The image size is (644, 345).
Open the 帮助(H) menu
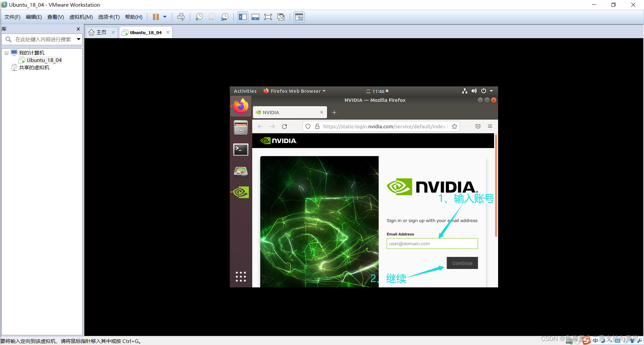point(134,17)
